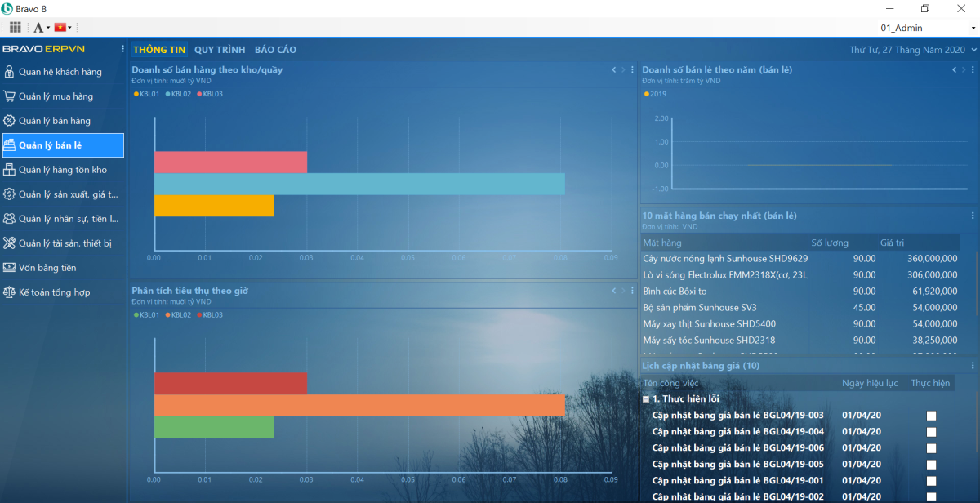Tick checkbox for bảng giá BGL04/19-006
Viewport: 980px width, 503px height.
coord(931,448)
